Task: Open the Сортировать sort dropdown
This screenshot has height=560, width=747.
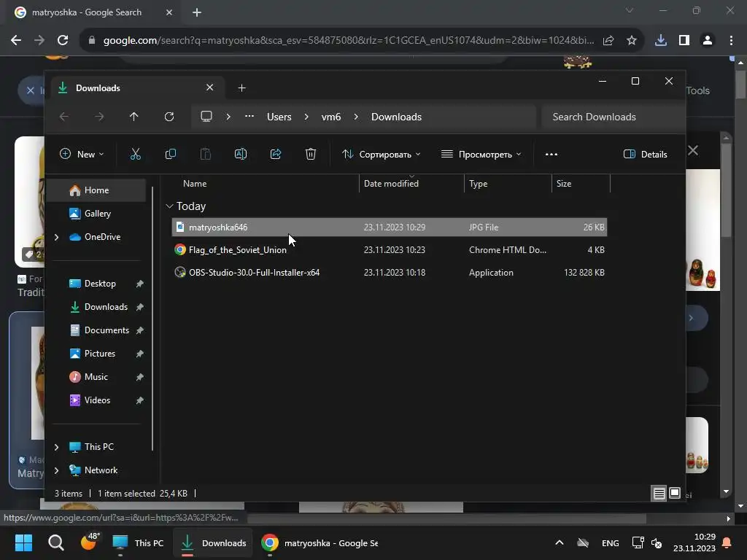Action: coord(381,155)
